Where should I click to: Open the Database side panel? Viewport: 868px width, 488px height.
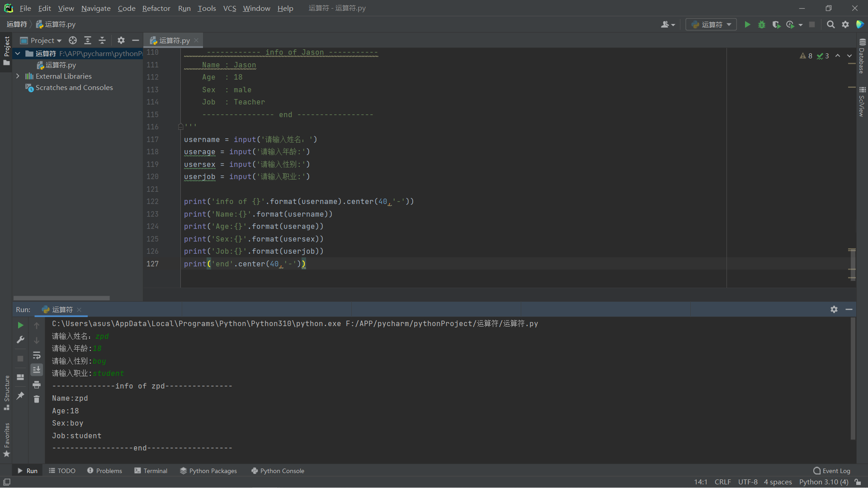pyautogui.click(x=862, y=56)
